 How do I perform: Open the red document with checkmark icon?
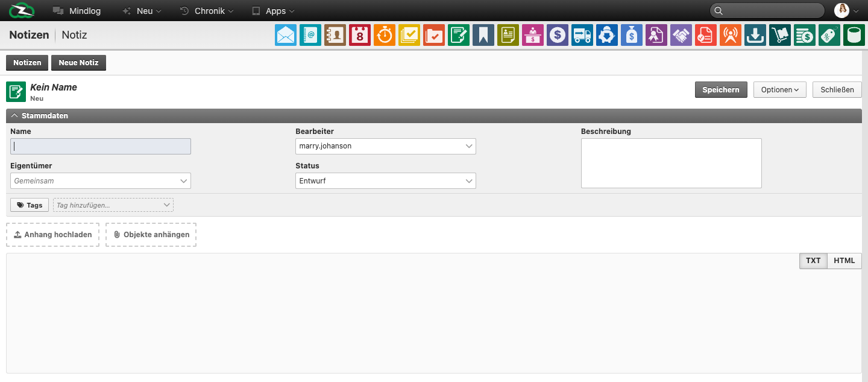(x=706, y=35)
